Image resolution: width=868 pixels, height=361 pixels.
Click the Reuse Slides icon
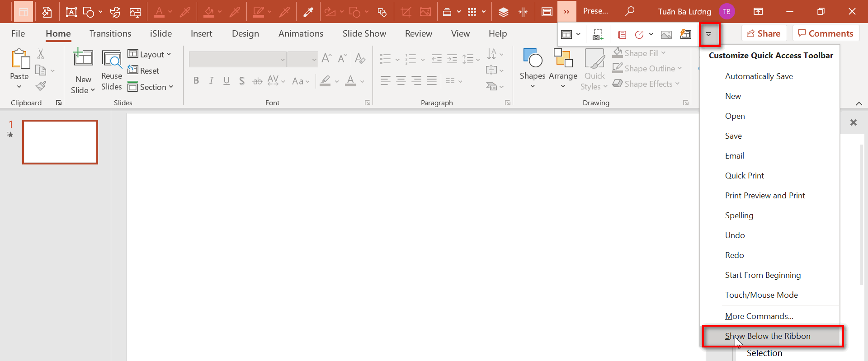pyautogui.click(x=112, y=59)
